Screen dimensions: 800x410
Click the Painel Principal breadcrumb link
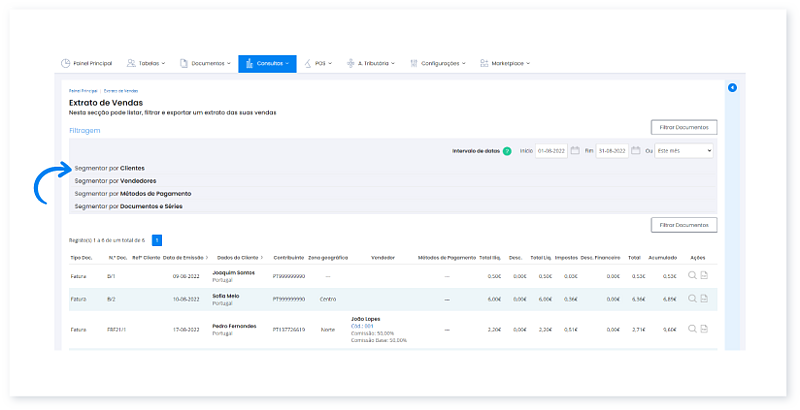(x=82, y=91)
